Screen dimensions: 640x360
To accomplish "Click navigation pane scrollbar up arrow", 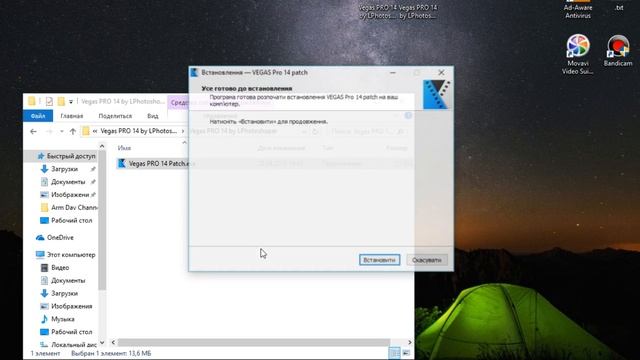I will tap(102, 146).
